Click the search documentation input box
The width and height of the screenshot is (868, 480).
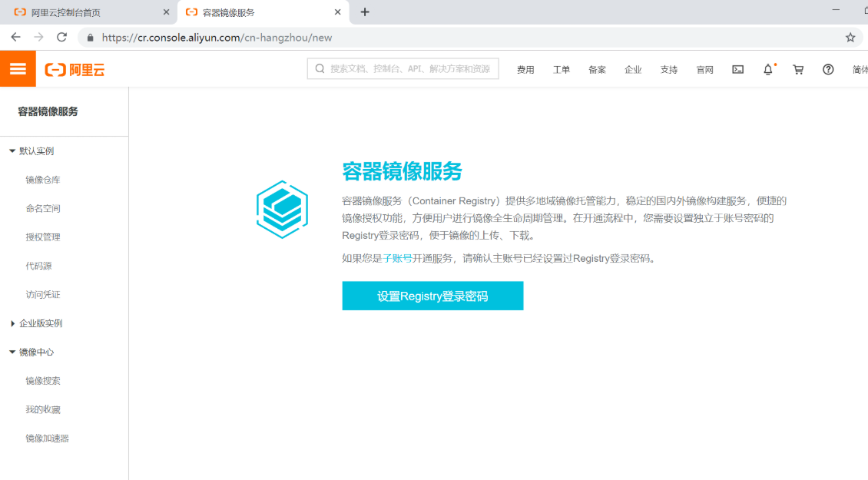tap(403, 68)
